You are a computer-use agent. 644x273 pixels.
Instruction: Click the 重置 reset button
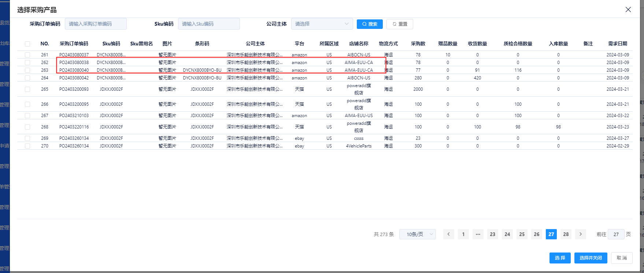pos(400,24)
